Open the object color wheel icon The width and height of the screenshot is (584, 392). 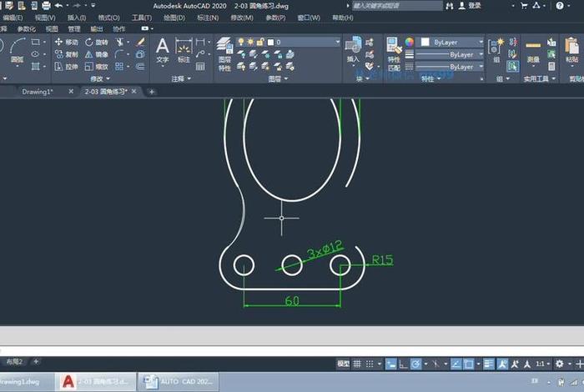410,42
